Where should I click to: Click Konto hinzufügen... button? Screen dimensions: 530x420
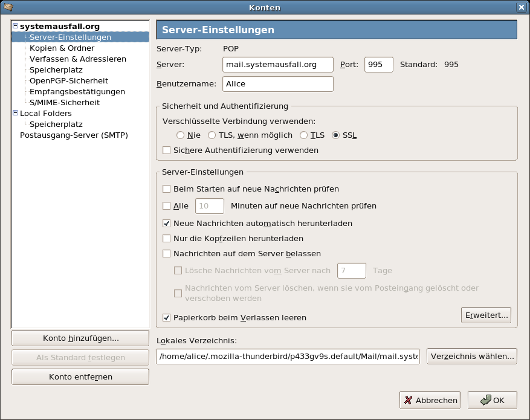pos(80,338)
